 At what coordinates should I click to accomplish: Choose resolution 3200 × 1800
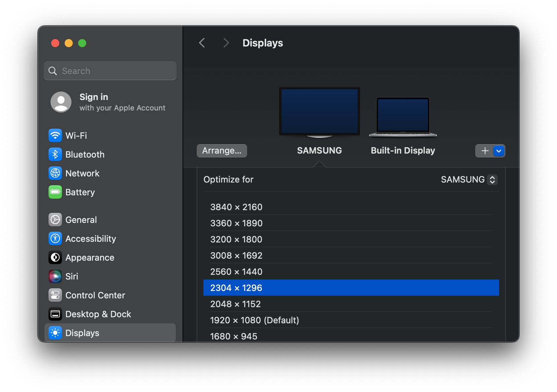(351, 239)
